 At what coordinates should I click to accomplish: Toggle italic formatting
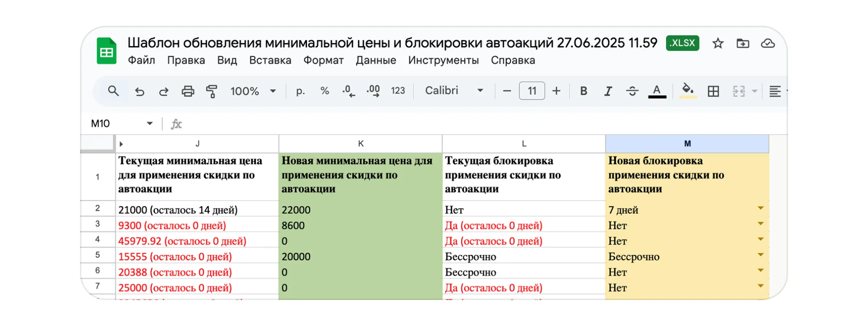point(608,91)
